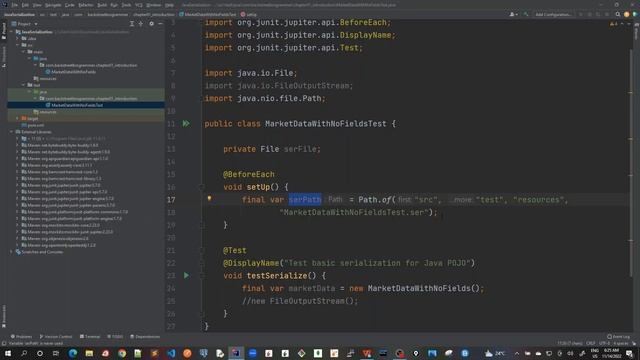This screenshot has width=640, height=360.
Task: Open the Terminal tool window
Action: pos(90,336)
